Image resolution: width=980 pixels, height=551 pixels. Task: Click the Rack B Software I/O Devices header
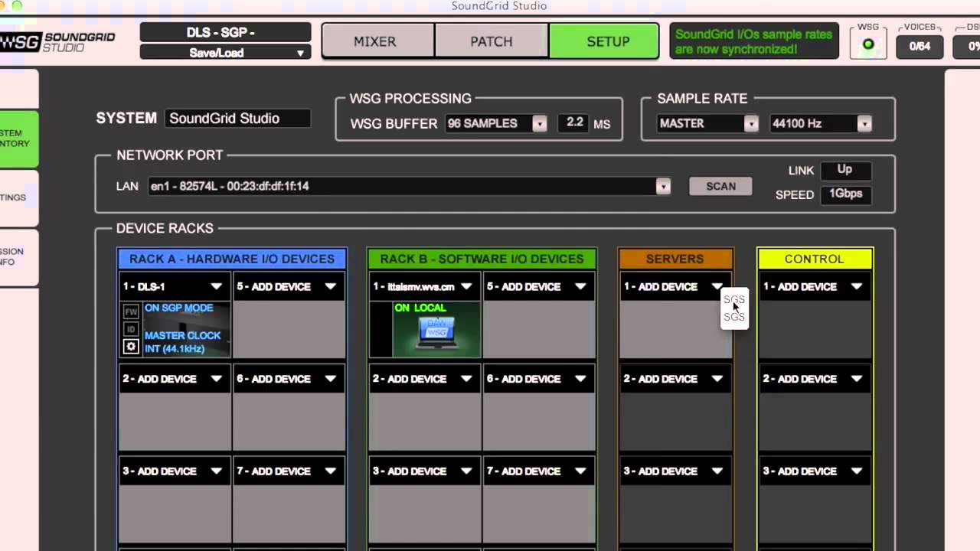click(482, 259)
